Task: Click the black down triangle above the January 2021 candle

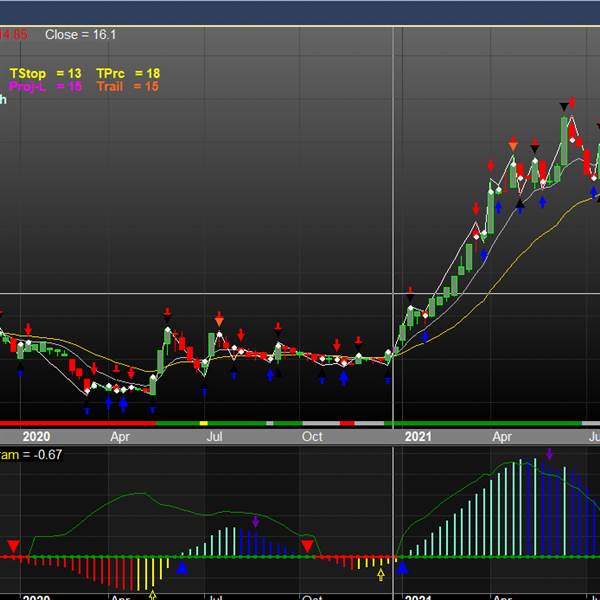Action: (410, 298)
